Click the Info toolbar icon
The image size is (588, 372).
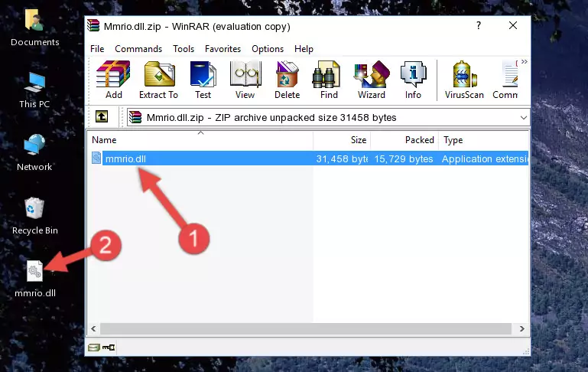[x=413, y=80]
